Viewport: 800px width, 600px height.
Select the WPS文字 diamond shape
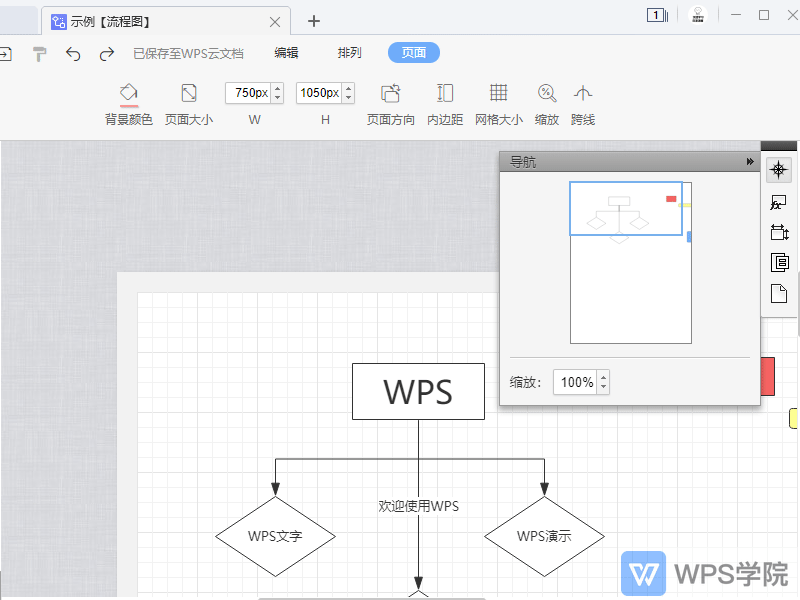[276, 536]
